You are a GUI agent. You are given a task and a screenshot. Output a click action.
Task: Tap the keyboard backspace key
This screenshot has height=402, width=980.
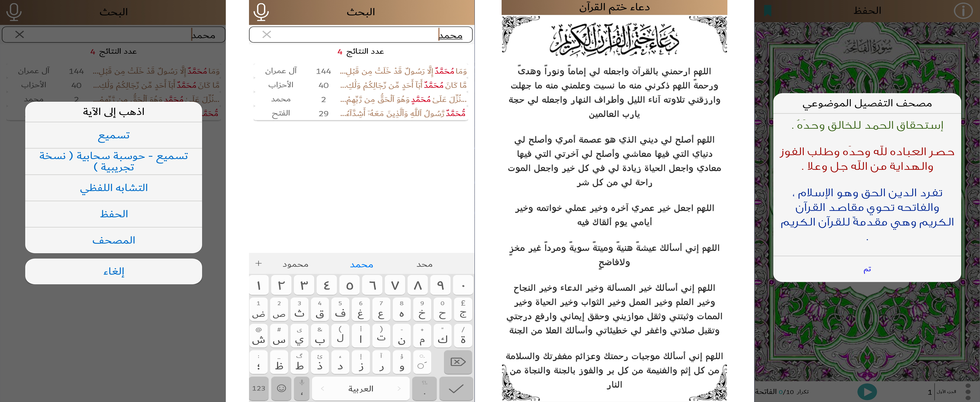(x=458, y=362)
